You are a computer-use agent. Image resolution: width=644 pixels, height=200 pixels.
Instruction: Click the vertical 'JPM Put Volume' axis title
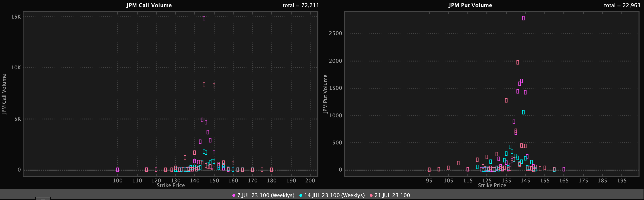pyautogui.click(x=325, y=94)
